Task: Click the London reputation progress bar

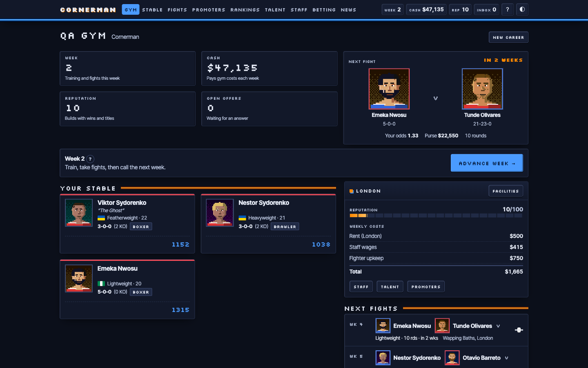Action: 436,215
